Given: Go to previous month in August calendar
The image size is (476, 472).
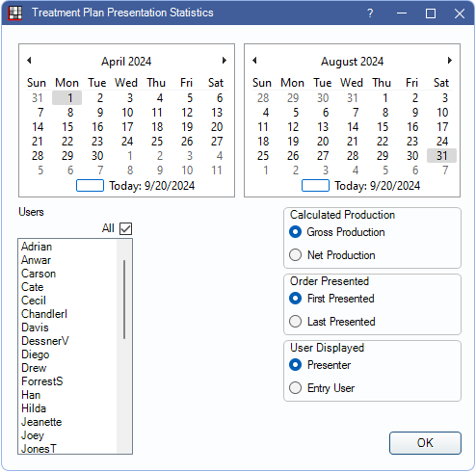Looking at the screenshot, I should 254,60.
